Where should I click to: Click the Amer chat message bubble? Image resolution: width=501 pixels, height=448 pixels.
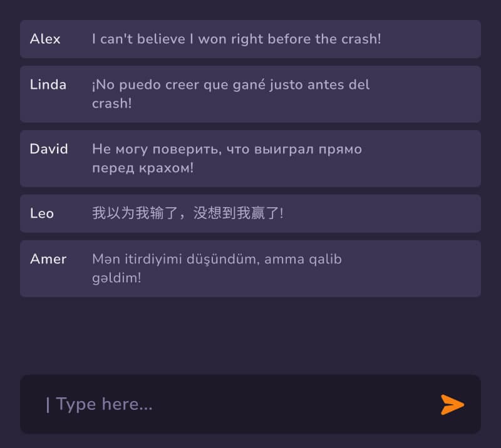(x=250, y=268)
